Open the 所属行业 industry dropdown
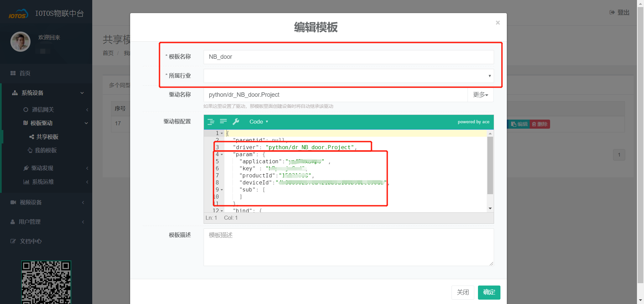Viewport: 644px width, 304px height. (x=348, y=76)
